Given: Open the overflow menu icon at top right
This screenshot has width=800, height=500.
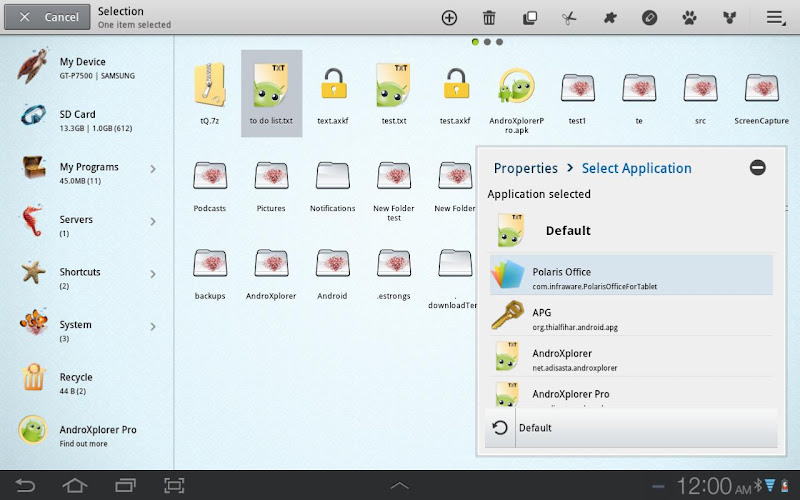Looking at the screenshot, I should click(776, 18).
